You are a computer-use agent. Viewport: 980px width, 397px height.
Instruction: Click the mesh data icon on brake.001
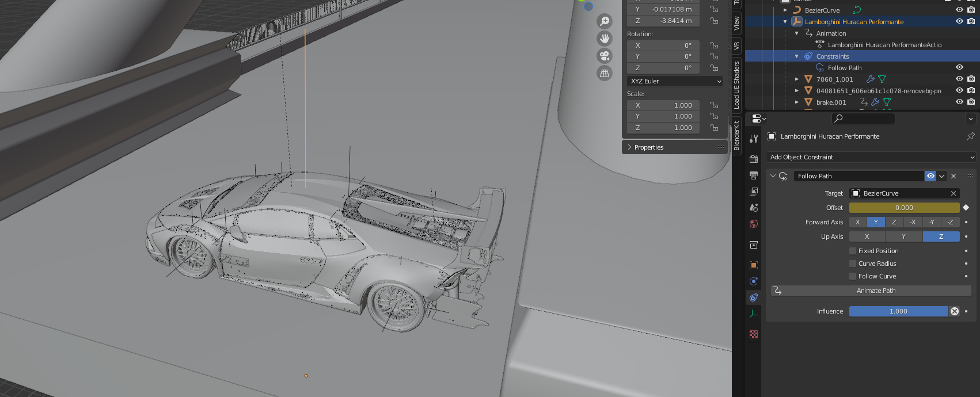(887, 102)
